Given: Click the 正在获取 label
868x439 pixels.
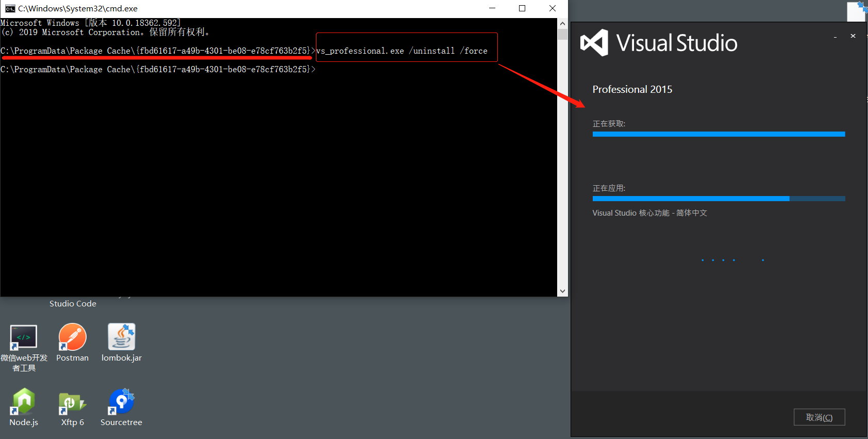Looking at the screenshot, I should point(609,124).
